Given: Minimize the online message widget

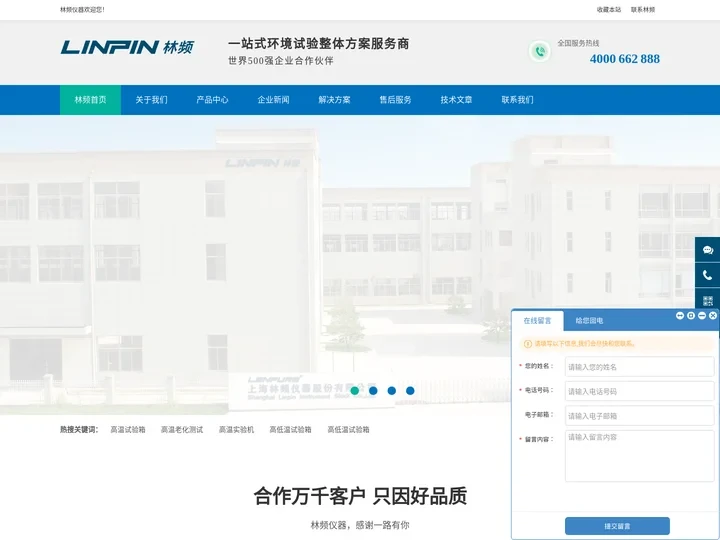Looking at the screenshot, I should (x=702, y=315).
